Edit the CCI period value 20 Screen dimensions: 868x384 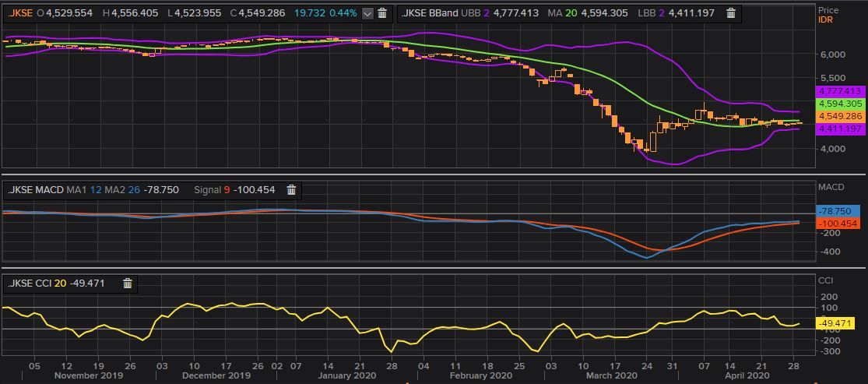tap(59, 284)
